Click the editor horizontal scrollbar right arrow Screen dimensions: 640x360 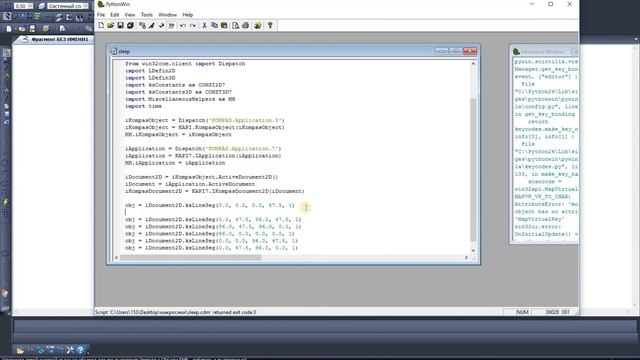(466, 258)
